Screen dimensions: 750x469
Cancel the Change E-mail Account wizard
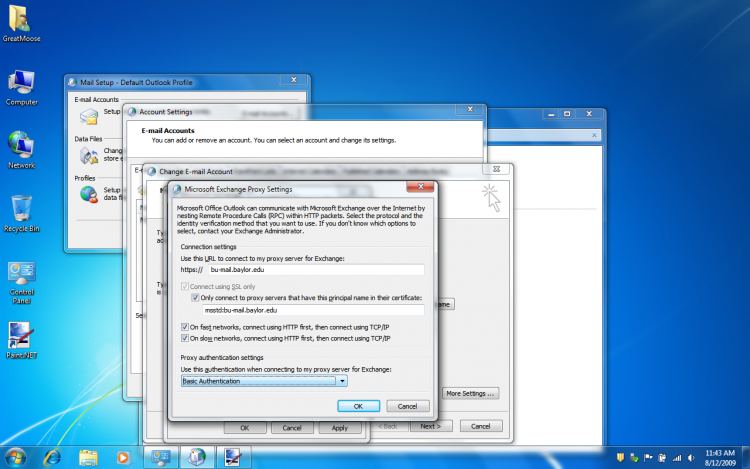pos(481,426)
